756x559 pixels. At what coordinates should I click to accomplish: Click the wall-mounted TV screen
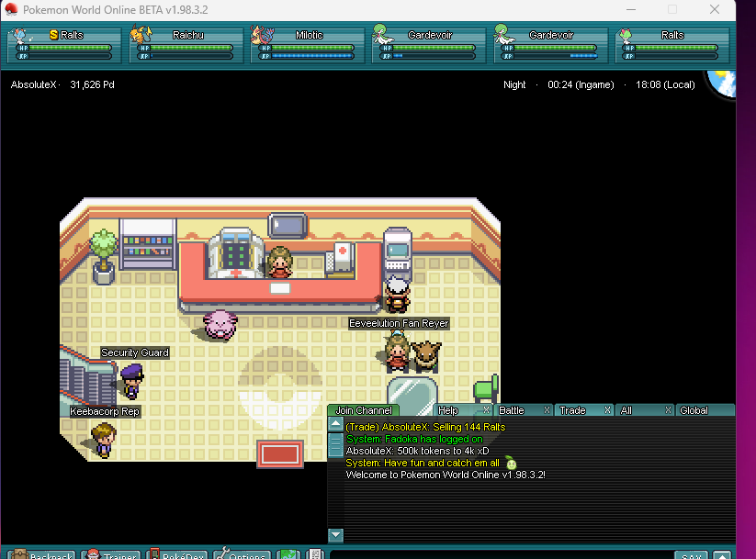tap(288, 225)
